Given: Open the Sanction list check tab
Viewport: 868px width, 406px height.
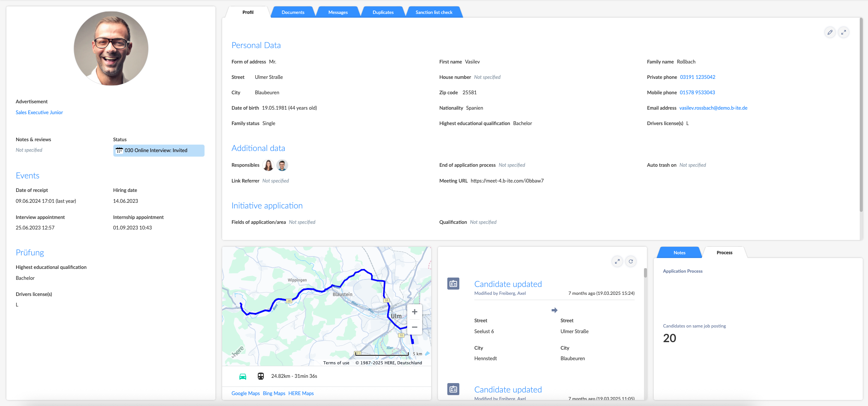Looking at the screenshot, I should [x=434, y=12].
